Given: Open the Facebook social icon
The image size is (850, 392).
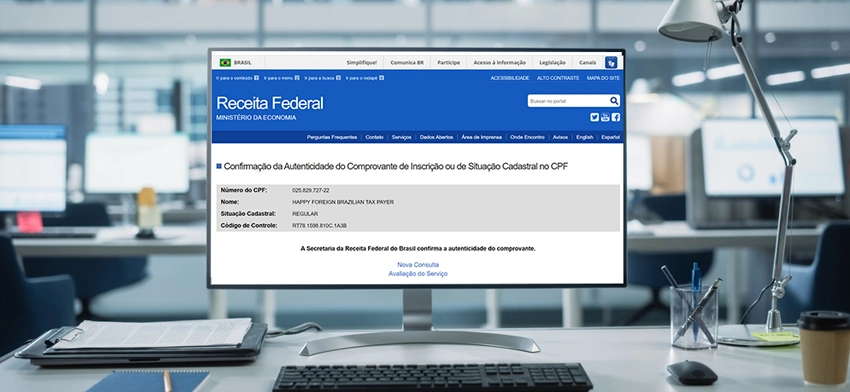Looking at the screenshot, I should [x=616, y=117].
